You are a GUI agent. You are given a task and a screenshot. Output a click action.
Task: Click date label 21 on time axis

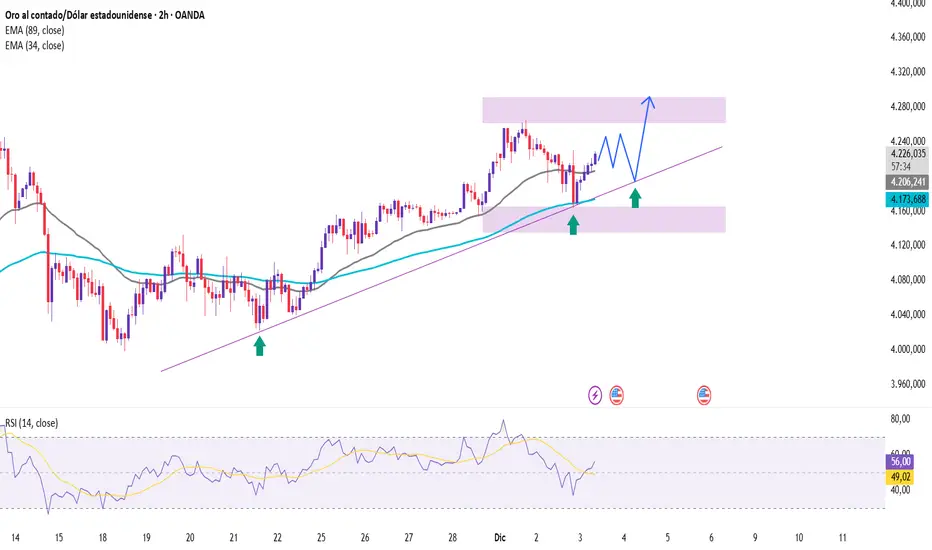[234, 538]
